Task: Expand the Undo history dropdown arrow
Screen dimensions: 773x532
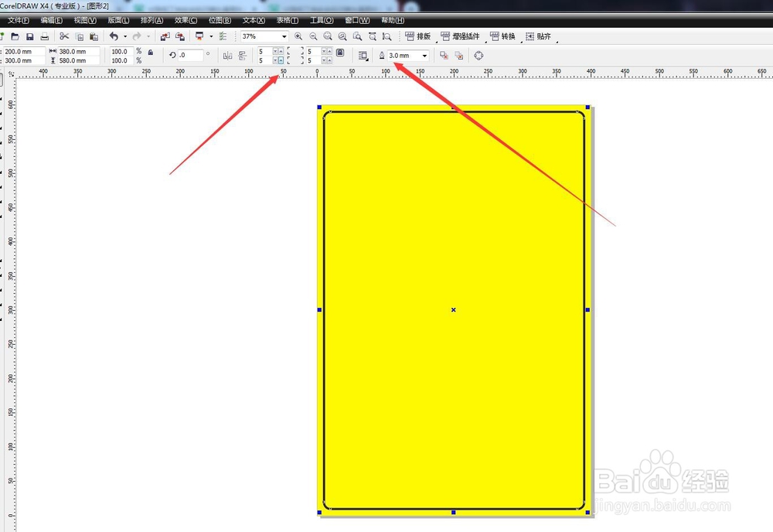Action: click(x=125, y=36)
